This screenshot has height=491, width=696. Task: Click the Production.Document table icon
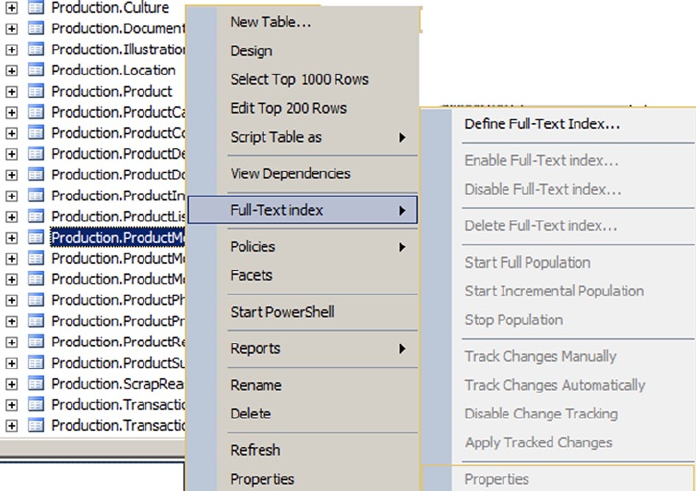tap(35, 28)
